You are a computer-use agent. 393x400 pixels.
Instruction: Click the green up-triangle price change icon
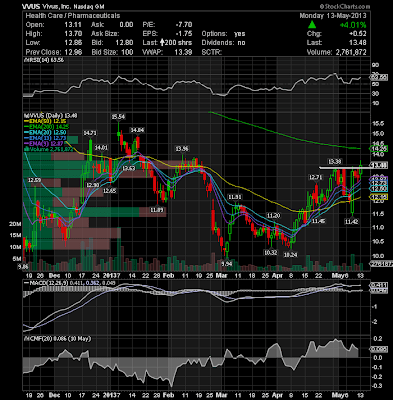click(x=312, y=24)
